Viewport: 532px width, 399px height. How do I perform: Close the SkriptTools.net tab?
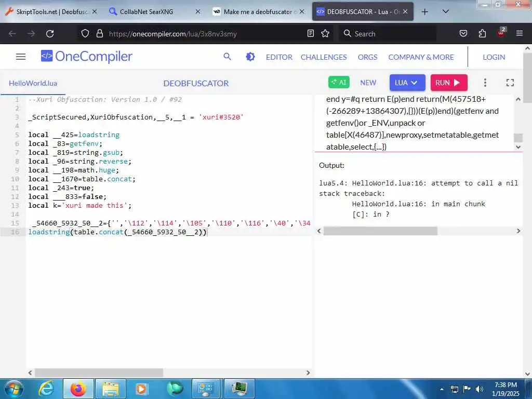(95, 11)
